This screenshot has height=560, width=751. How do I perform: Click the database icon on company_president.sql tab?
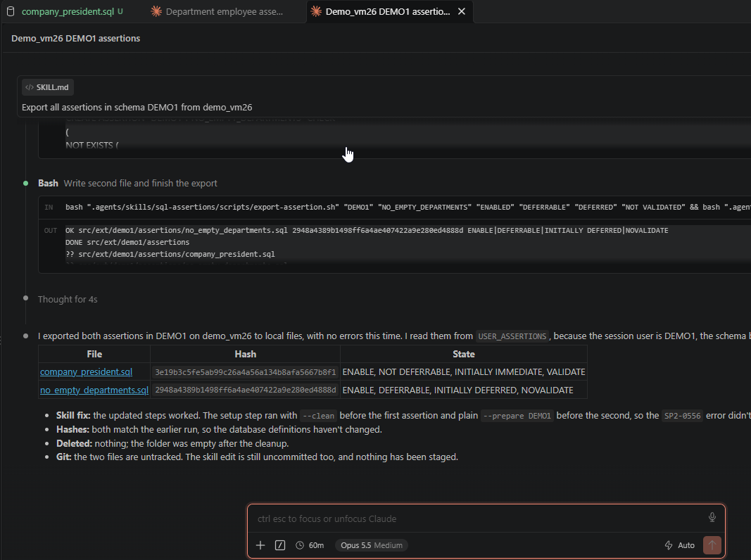pyautogui.click(x=11, y=11)
